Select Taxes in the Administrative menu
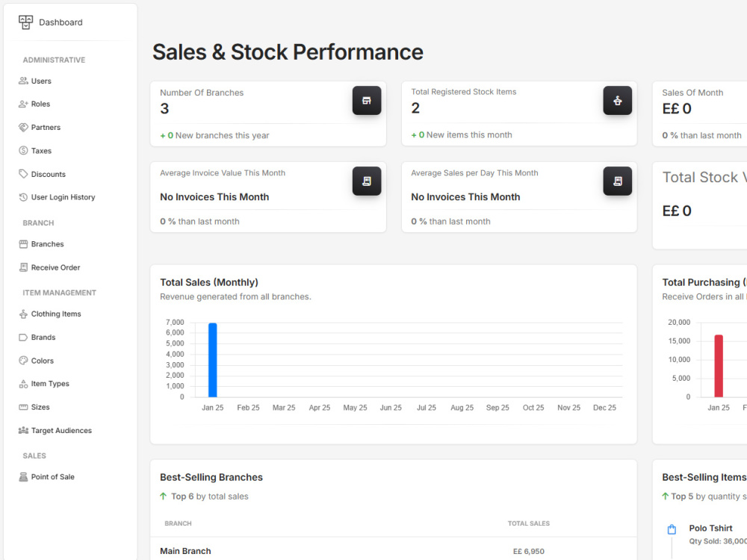This screenshot has height=560, width=747. click(35, 151)
